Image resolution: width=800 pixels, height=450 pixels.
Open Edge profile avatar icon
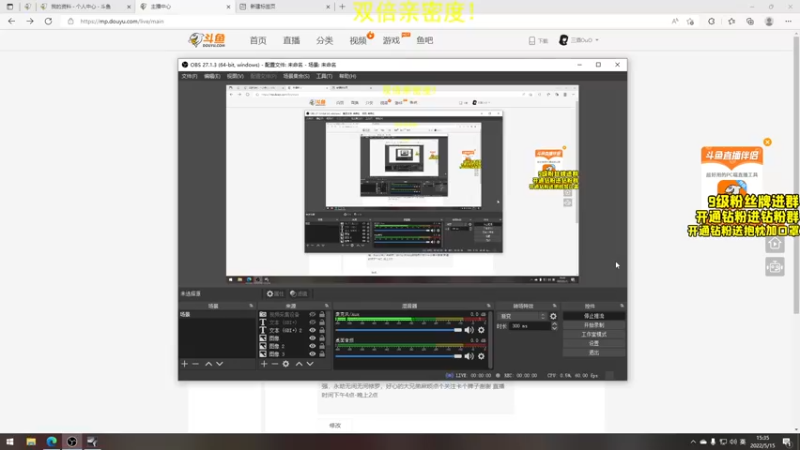coord(769,21)
